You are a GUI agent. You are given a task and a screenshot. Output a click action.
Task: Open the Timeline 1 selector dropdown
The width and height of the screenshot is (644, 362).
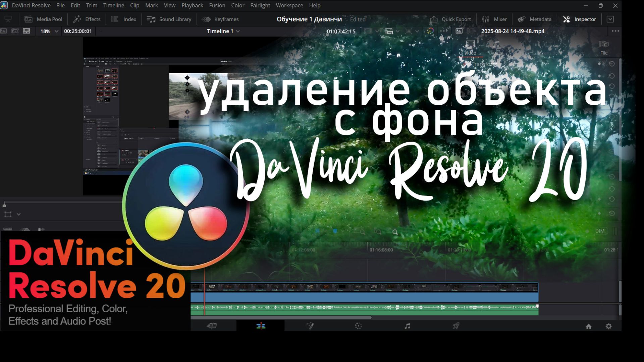coord(222,31)
